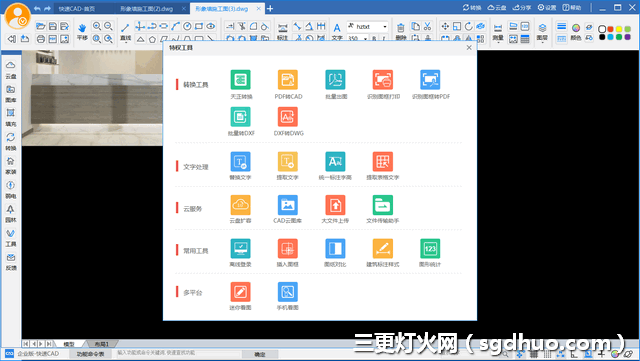Open 设置 settings
This screenshot has width=640, height=361.
point(547,7)
